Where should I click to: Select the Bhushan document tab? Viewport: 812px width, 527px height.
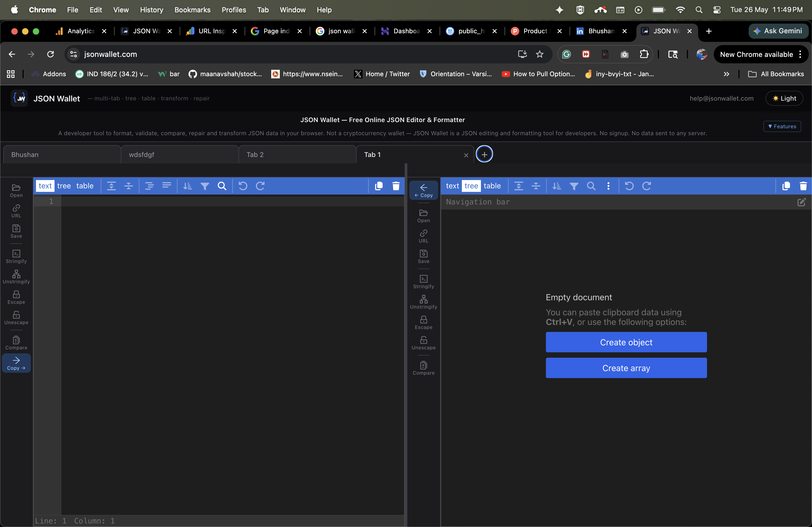point(62,155)
